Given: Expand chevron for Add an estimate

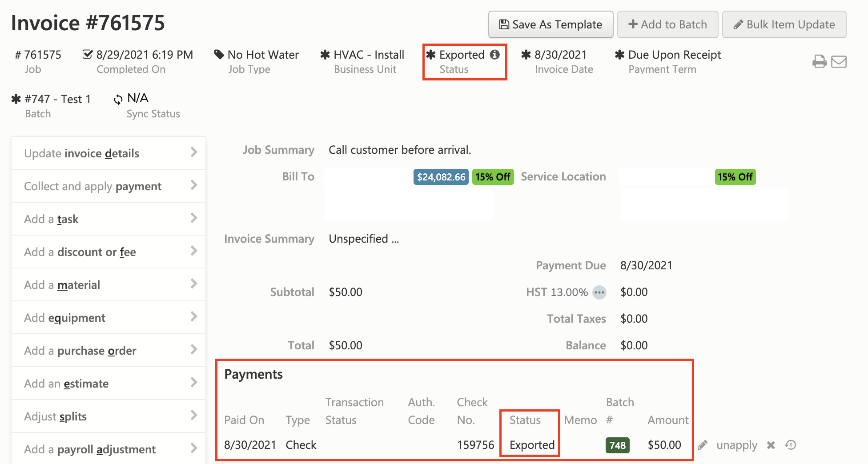Looking at the screenshot, I should tap(194, 382).
